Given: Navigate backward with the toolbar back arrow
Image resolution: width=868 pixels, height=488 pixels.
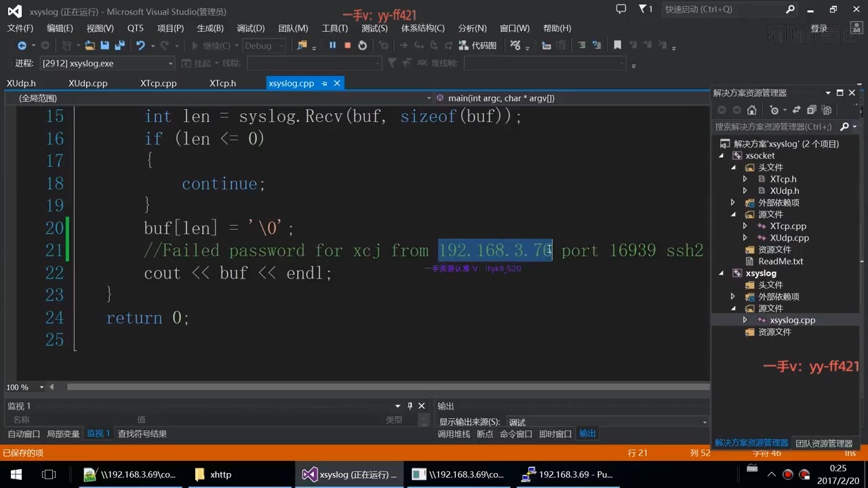Looking at the screenshot, I should [22, 45].
